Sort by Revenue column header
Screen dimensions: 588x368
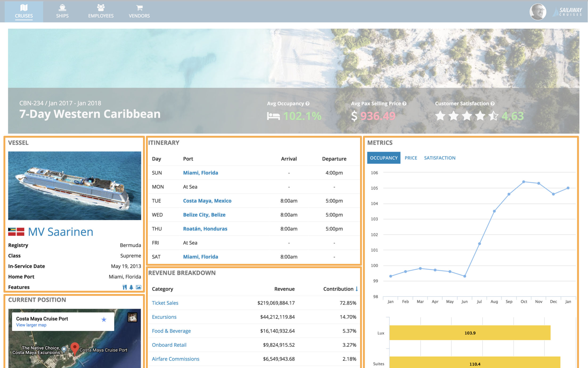click(x=284, y=289)
